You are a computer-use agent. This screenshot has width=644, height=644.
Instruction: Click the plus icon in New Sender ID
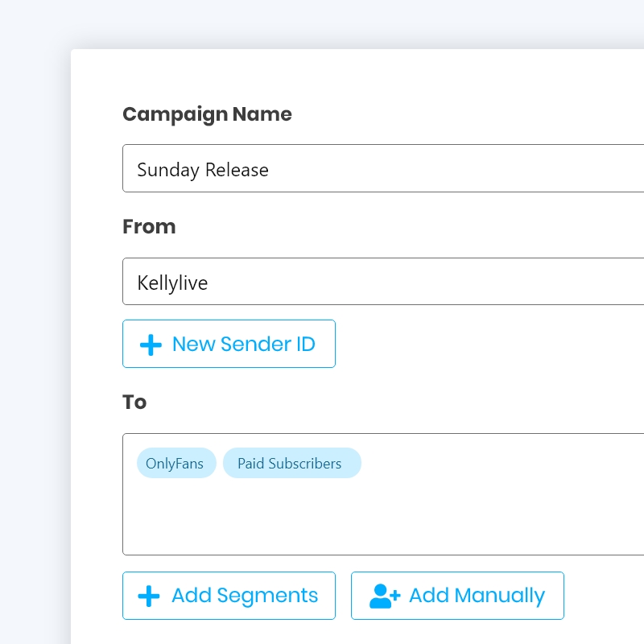[x=151, y=345]
